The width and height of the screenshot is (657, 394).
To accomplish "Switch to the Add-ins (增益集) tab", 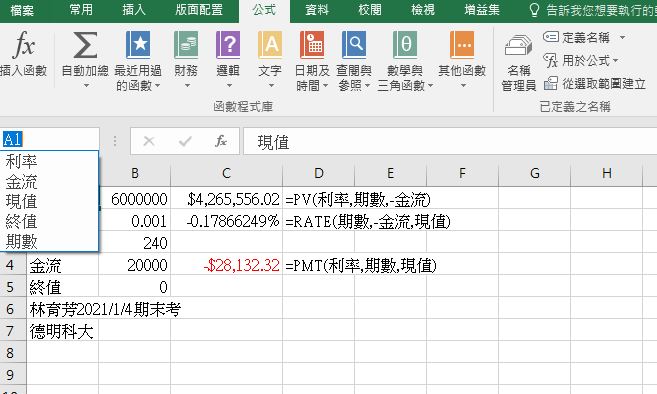I will point(482,10).
